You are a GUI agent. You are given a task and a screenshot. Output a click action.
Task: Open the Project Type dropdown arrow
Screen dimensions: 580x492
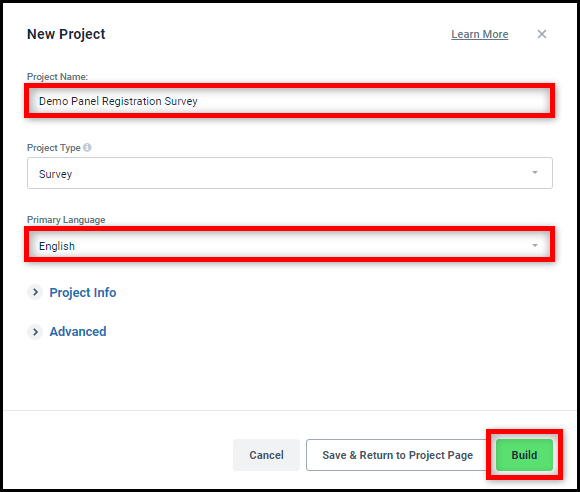pos(535,172)
